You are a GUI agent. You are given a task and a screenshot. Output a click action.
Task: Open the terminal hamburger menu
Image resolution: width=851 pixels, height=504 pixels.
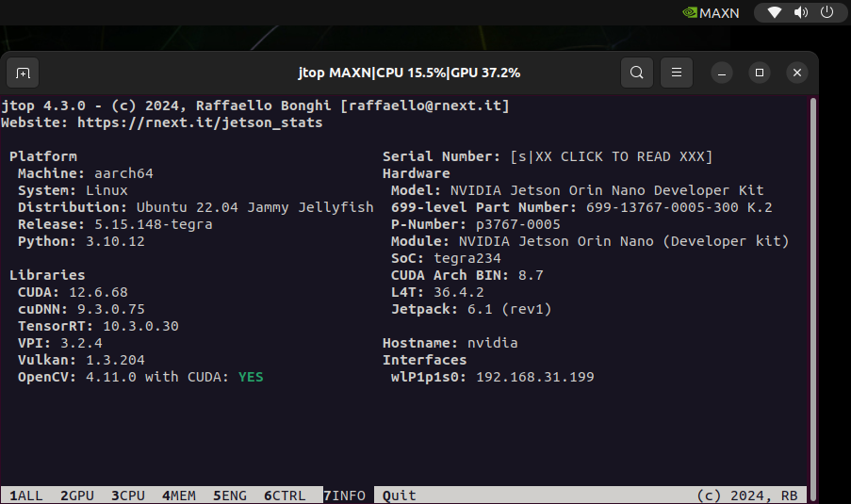pos(677,73)
